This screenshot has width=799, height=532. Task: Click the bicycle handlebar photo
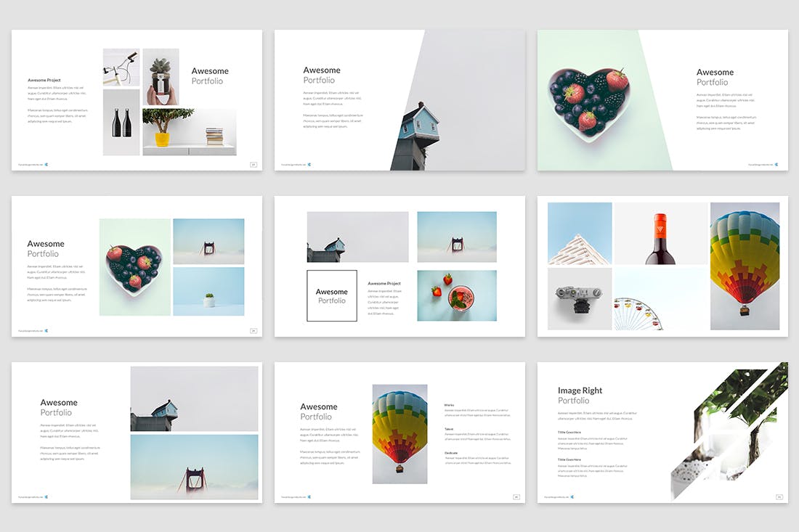pos(121,67)
